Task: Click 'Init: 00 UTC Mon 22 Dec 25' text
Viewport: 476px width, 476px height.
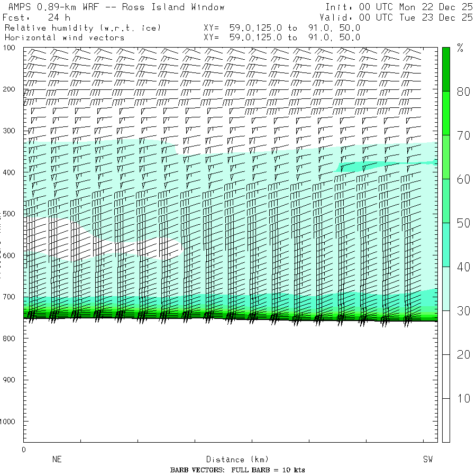Action: (399, 7)
